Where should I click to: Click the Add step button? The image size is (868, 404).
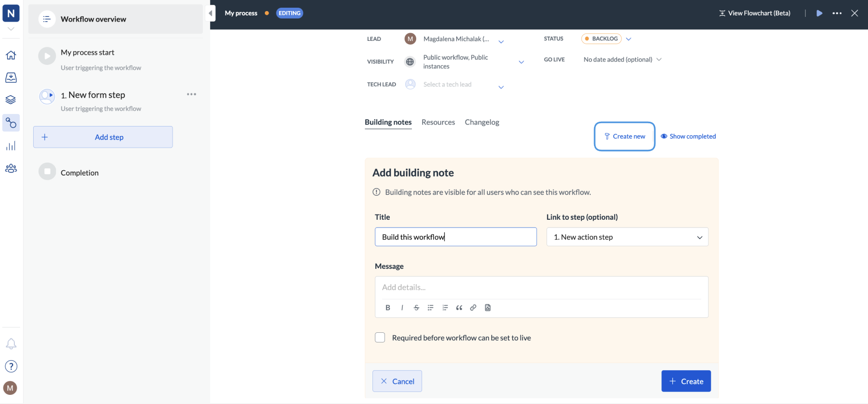[x=103, y=137]
